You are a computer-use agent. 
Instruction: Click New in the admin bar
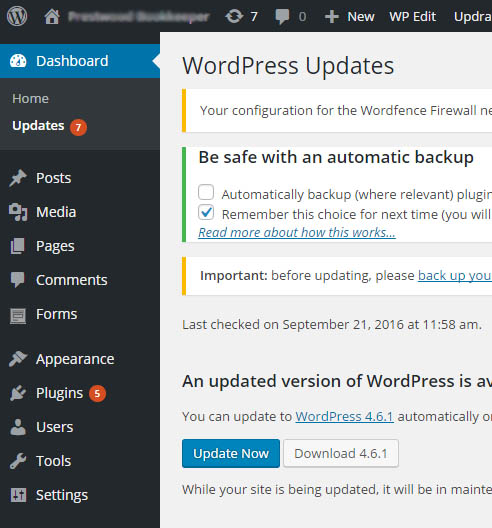pos(361,16)
